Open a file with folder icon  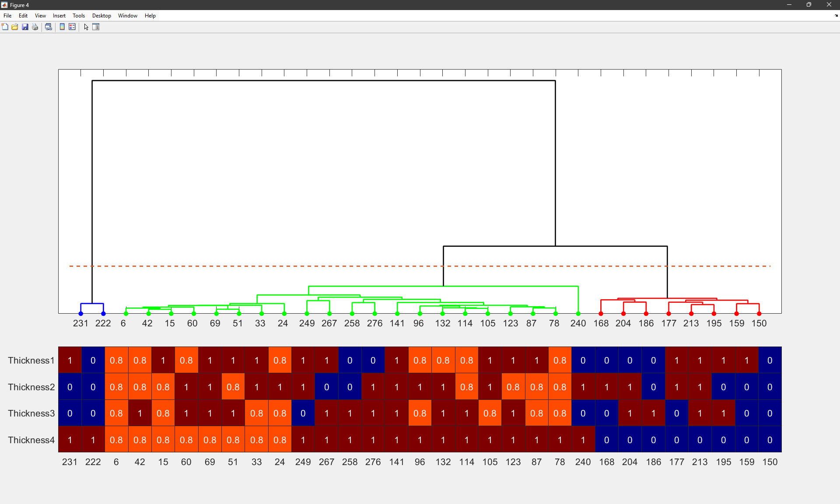point(15,27)
